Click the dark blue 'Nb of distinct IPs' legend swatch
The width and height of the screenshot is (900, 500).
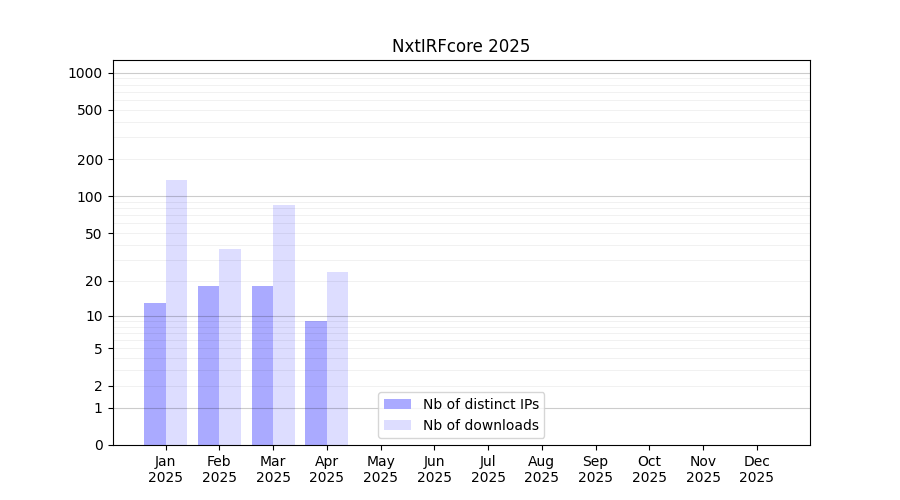397,404
